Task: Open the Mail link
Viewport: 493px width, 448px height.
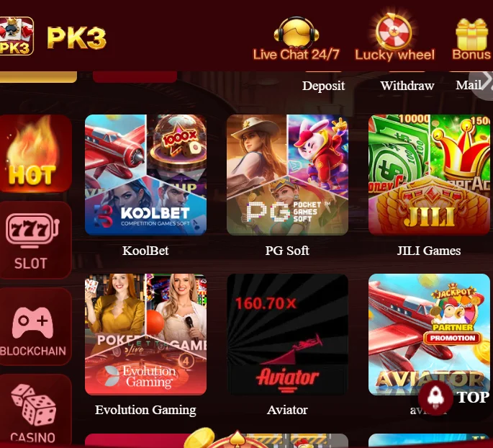Action: click(468, 85)
